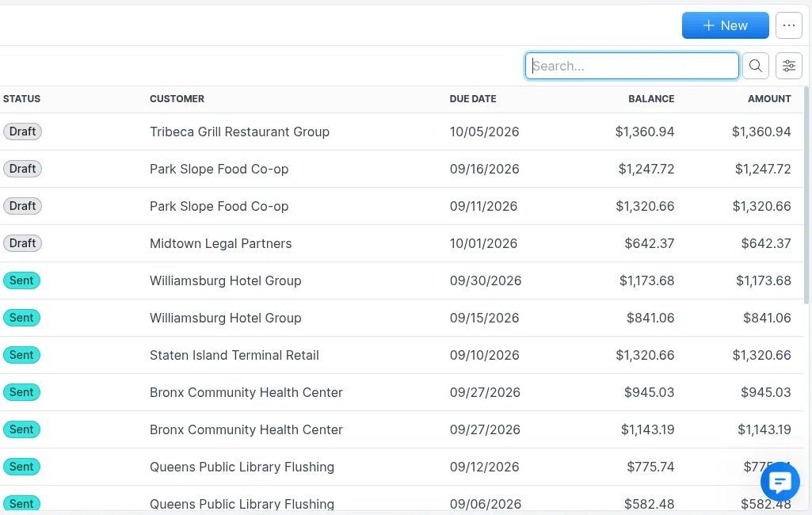This screenshot has height=515, width=812.
Task: Click amount $945.03
Action: point(766,393)
